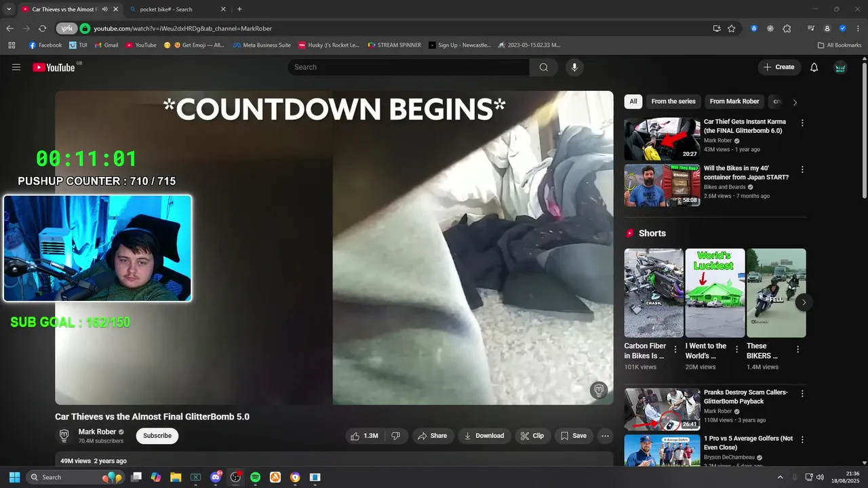The image size is (868, 488).
Task: Click the YouTube search magnifier button
Action: tap(544, 67)
